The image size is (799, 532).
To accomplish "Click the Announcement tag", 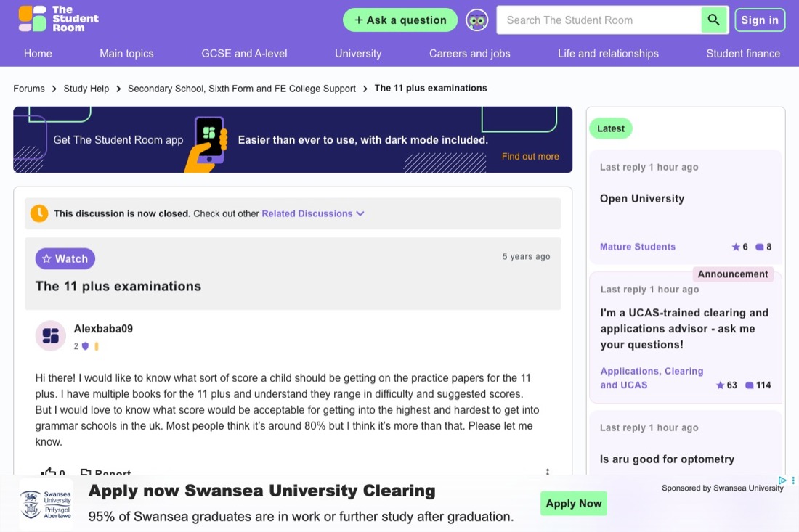I will pyautogui.click(x=733, y=274).
